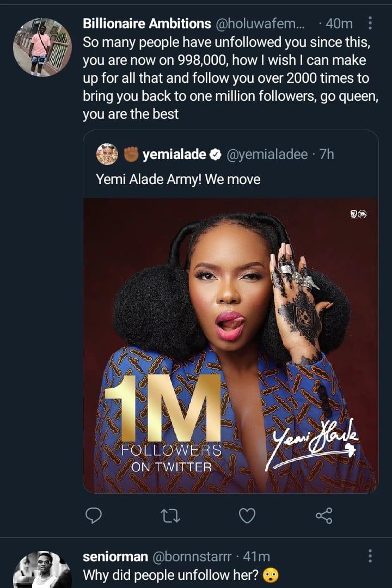
Task: Tap the @bornnstarrr handle
Action: click(192, 556)
